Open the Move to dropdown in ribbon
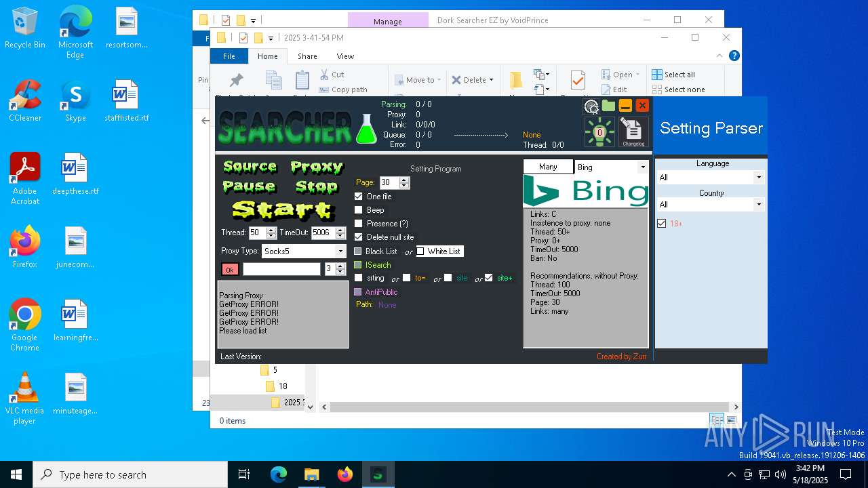This screenshot has height=488, width=868. (x=418, y=80)
